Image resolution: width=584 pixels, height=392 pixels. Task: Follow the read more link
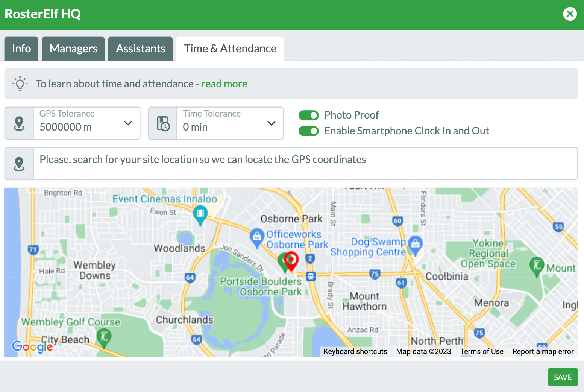tap(224, 84)
